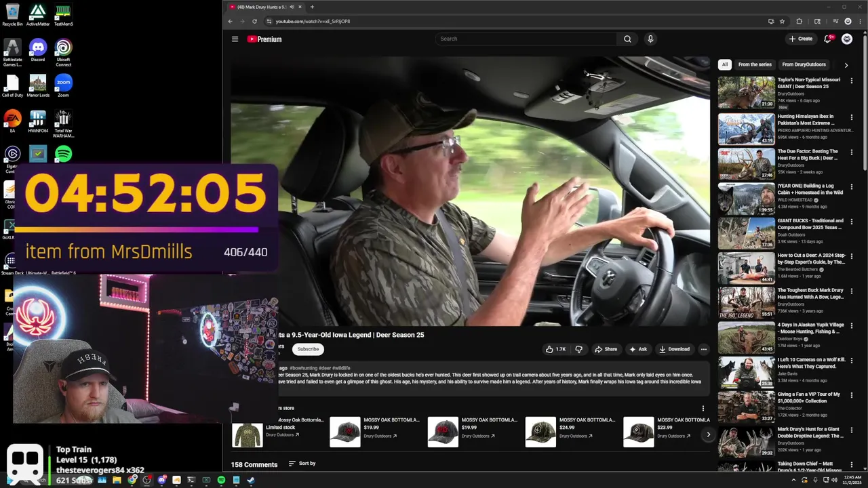Dislike the video with thumbs down
868x488 pixels.
[578, 349]
